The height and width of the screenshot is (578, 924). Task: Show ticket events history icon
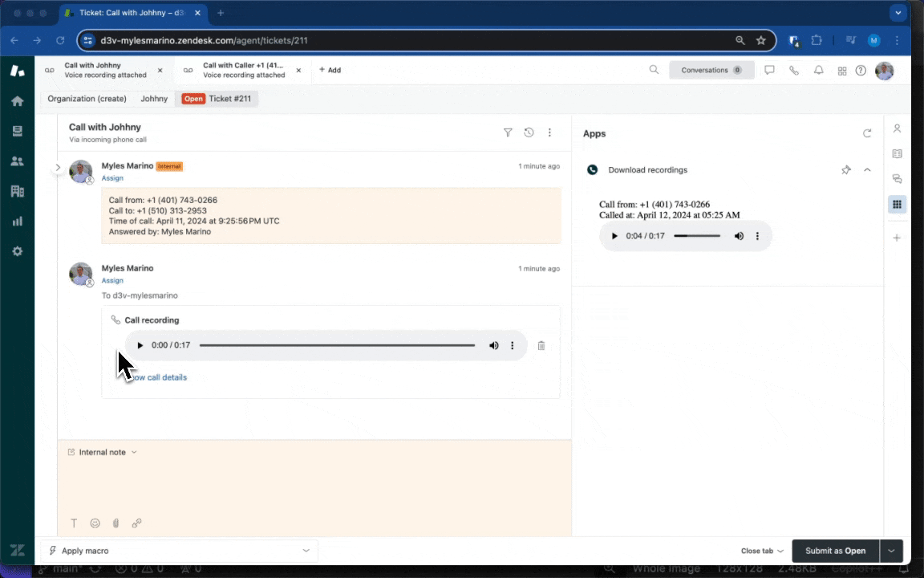coord(529,132)
